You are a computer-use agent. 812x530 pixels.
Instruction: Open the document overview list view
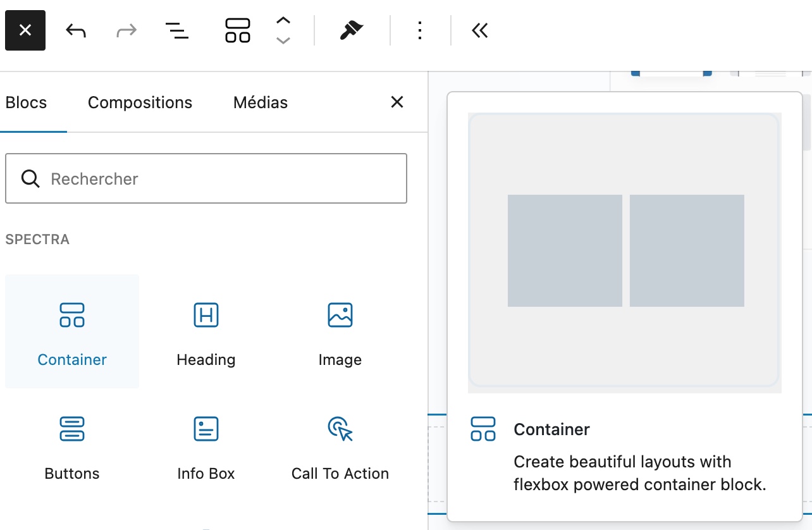coord(177,30)
